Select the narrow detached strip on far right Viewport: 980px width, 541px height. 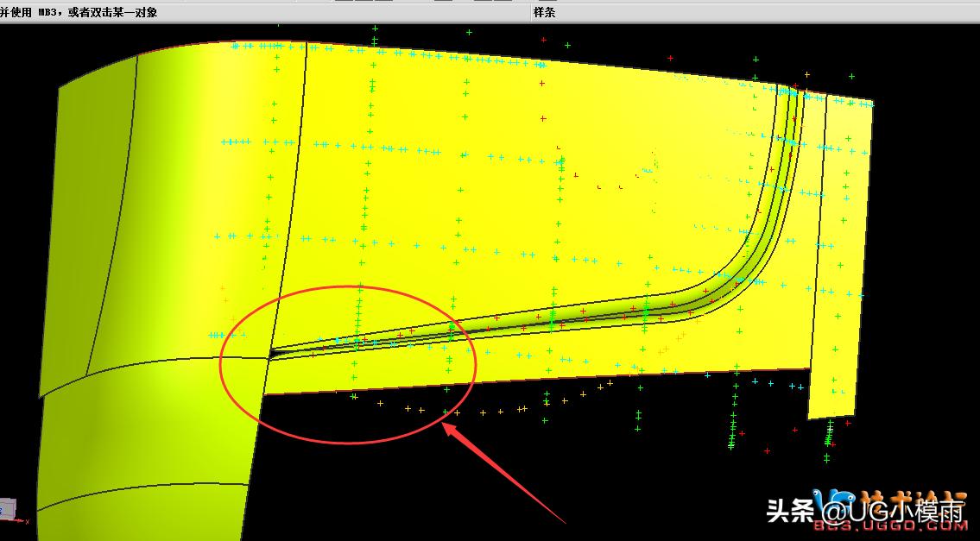pos(833,259)
